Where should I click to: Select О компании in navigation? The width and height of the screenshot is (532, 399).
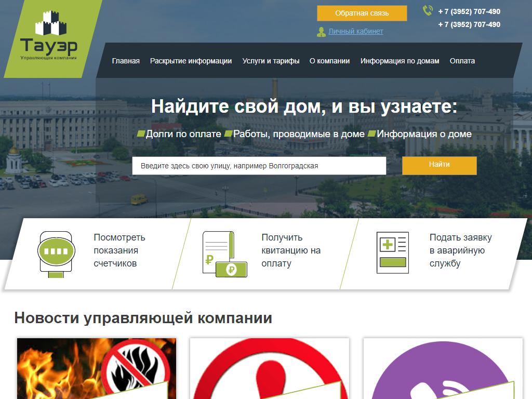point(329,61)
